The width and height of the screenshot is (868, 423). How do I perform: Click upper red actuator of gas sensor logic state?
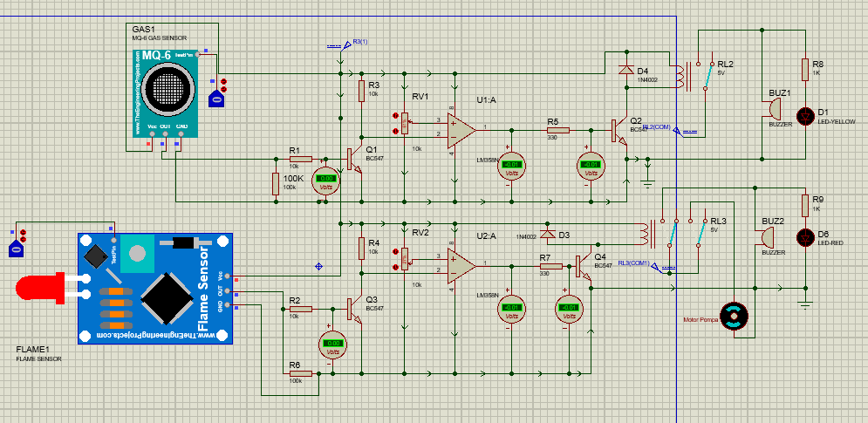coord(223,82)
